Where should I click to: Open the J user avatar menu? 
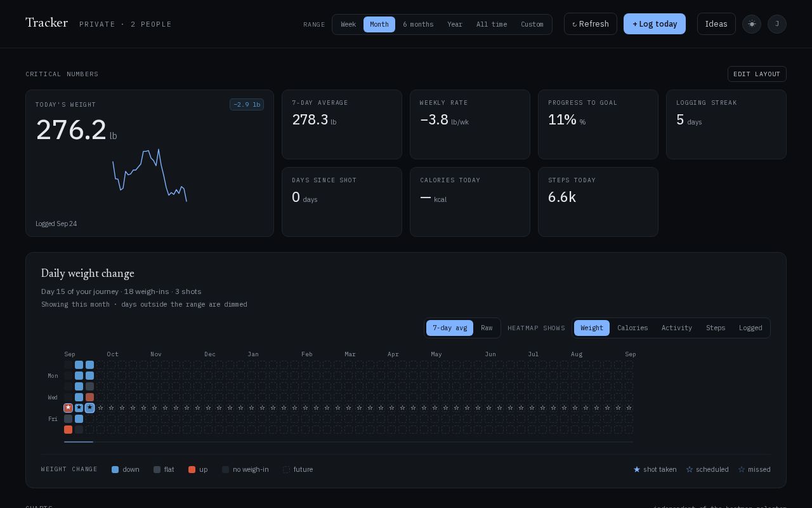(777, 24)
